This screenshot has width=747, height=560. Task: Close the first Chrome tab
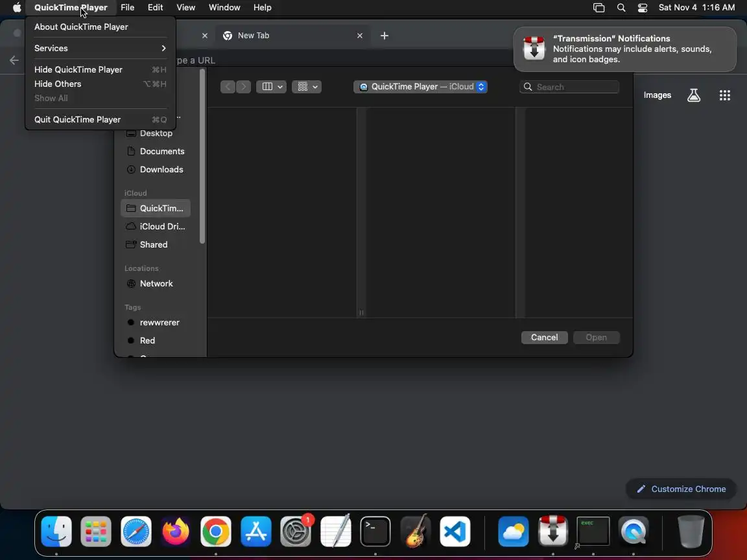tap(205, 36)
